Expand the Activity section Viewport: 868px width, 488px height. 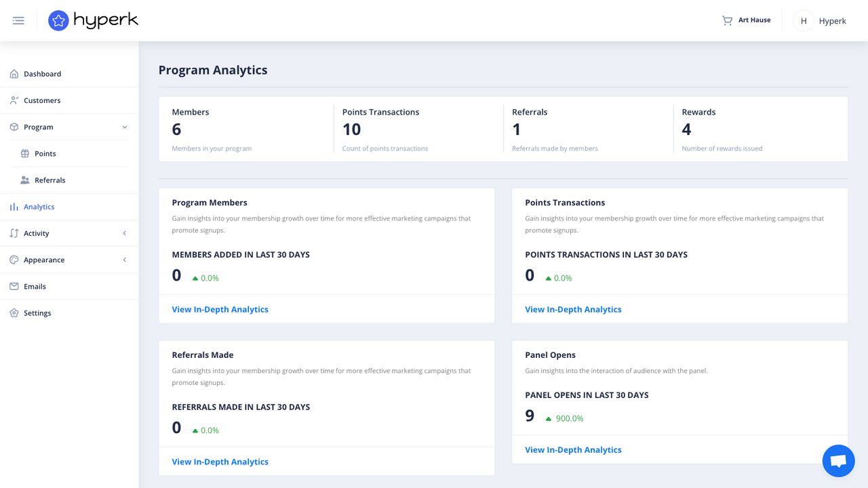pyautogui.click(x=125, y=232)
